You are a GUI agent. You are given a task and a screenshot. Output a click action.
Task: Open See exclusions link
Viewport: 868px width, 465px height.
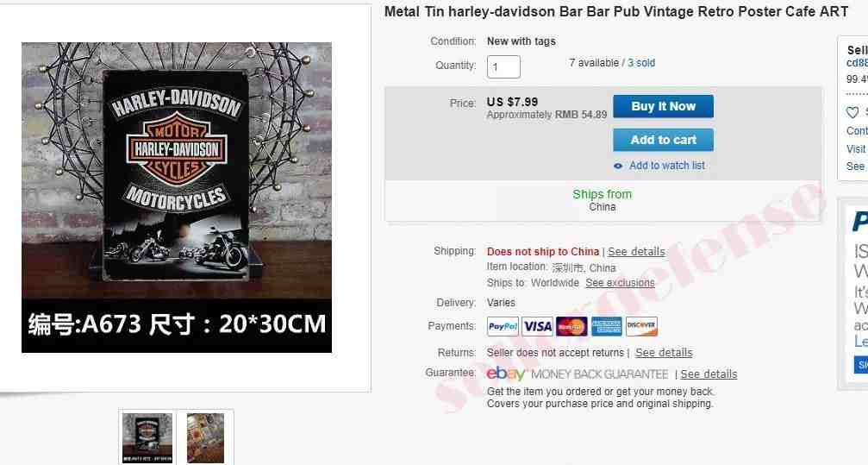(620, 283)
